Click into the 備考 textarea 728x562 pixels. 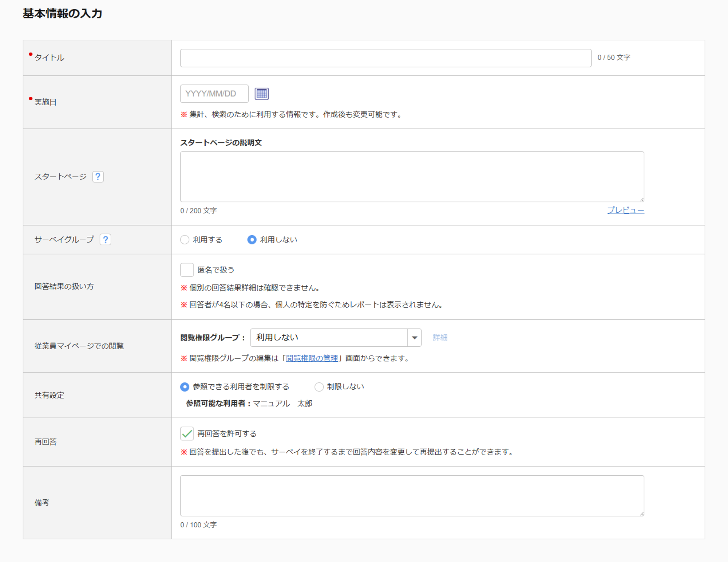pyautogui.click(x=412, y=495)
